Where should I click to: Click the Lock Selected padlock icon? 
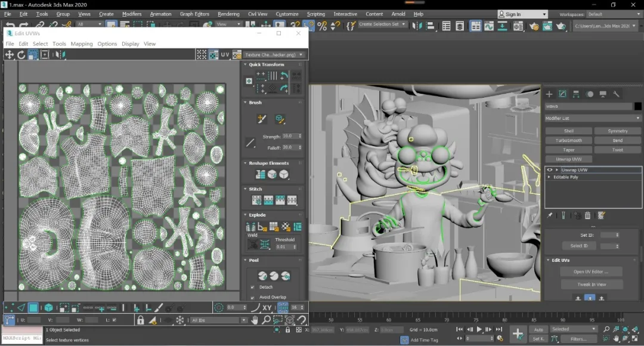[140, 320]
